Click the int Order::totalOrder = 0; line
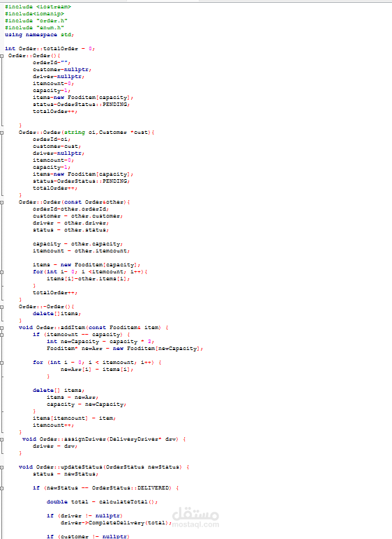This screenshot has height=539, width=392. tap(50, 49)
